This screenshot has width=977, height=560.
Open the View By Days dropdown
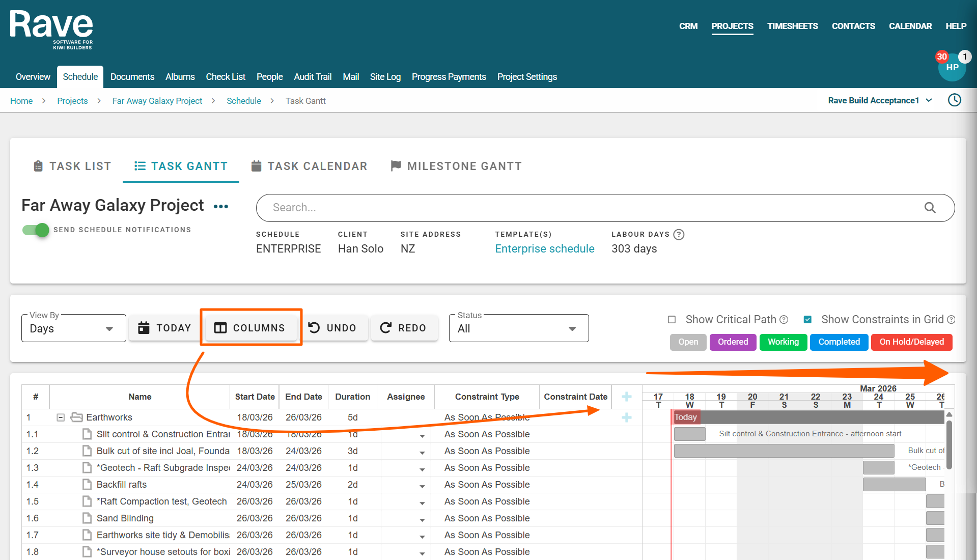tap(73, 328)
